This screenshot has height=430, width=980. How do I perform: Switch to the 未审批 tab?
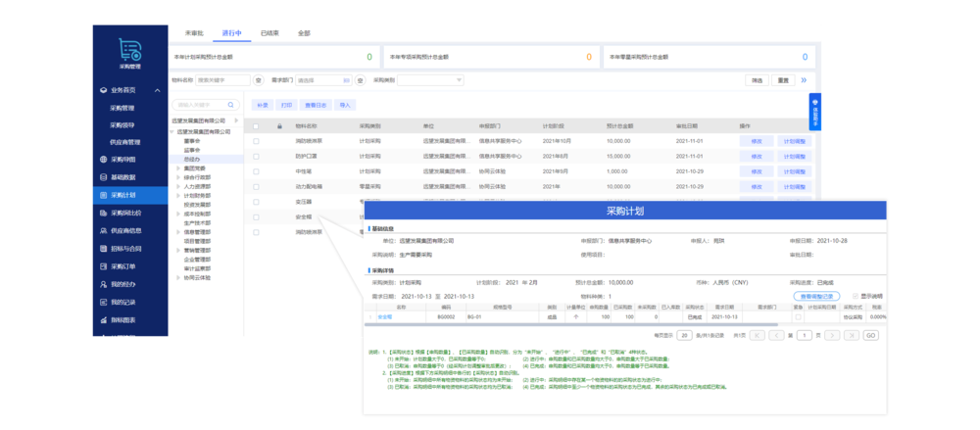(196, 33)
